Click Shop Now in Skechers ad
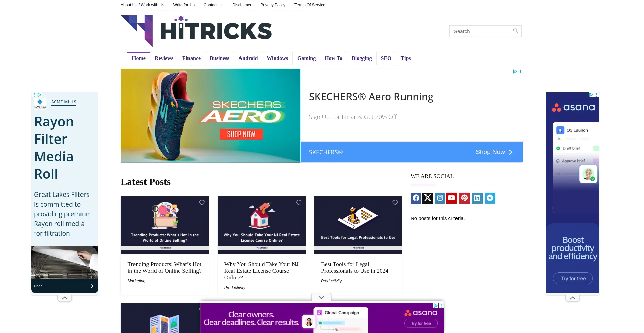Image resolution: width=644 pixels, height=333 pixels. coord(494,152)
